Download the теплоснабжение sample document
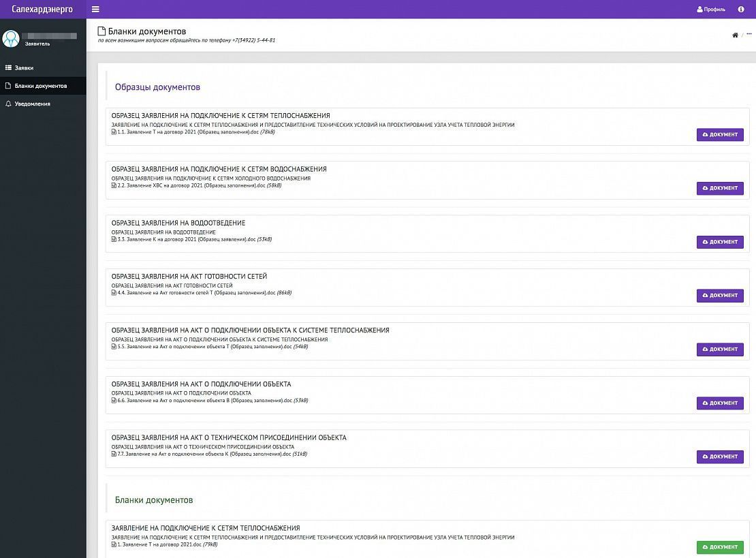This screenshot has width=756, height=558. pyautogui.click(x=720, y=135)
